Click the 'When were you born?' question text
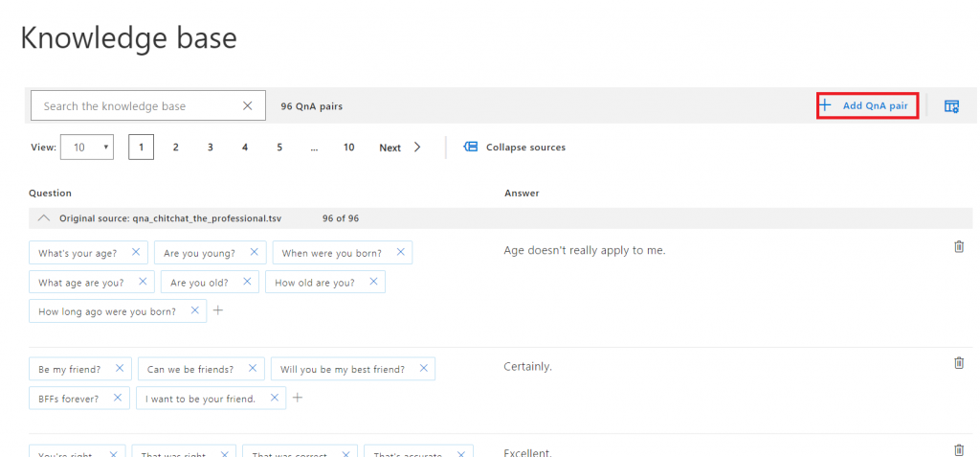Viewport: 980px width, 457px height. (332, 254)
